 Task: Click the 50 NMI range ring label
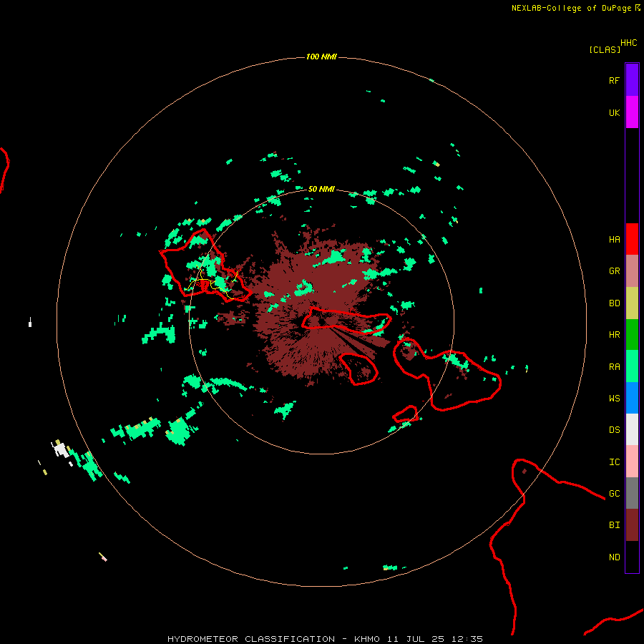click(321, 189)
